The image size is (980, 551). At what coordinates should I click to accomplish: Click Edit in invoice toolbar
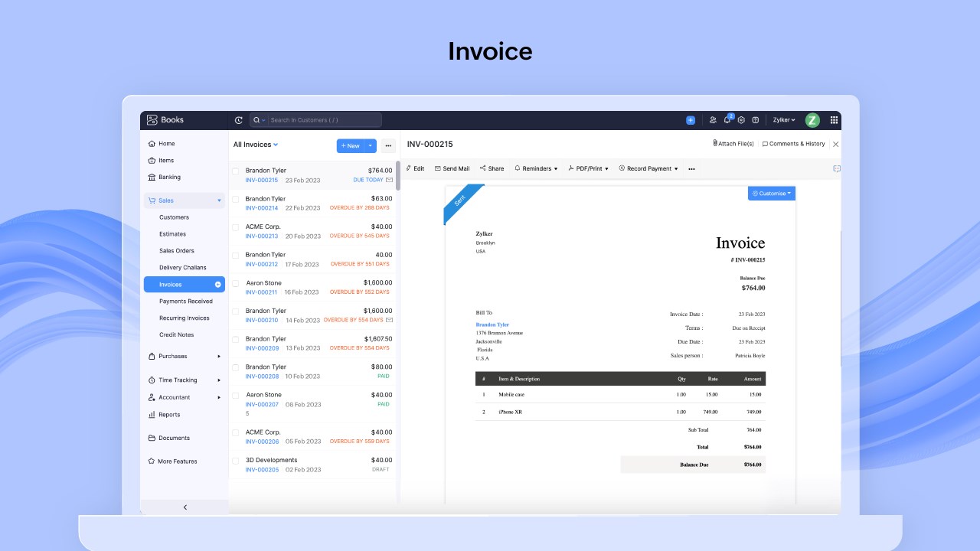(x=415, y=168)
